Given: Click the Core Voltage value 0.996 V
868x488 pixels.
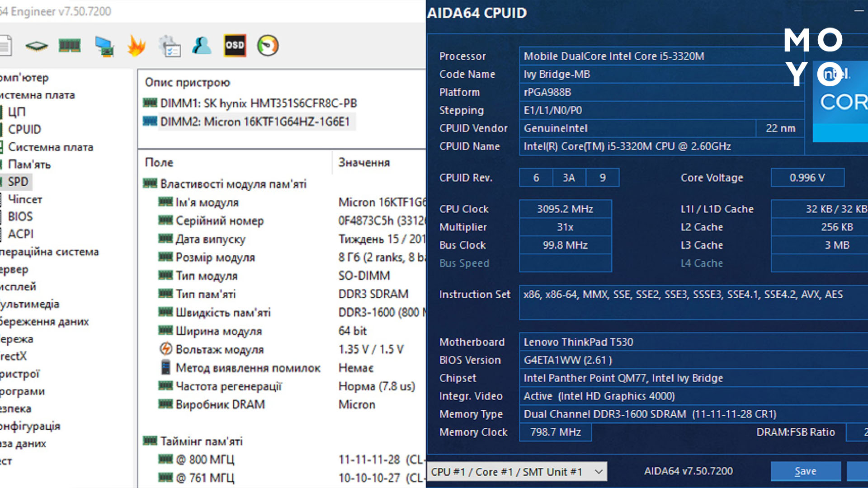Looking at the screenshot, I should click(x=807, y=178).
